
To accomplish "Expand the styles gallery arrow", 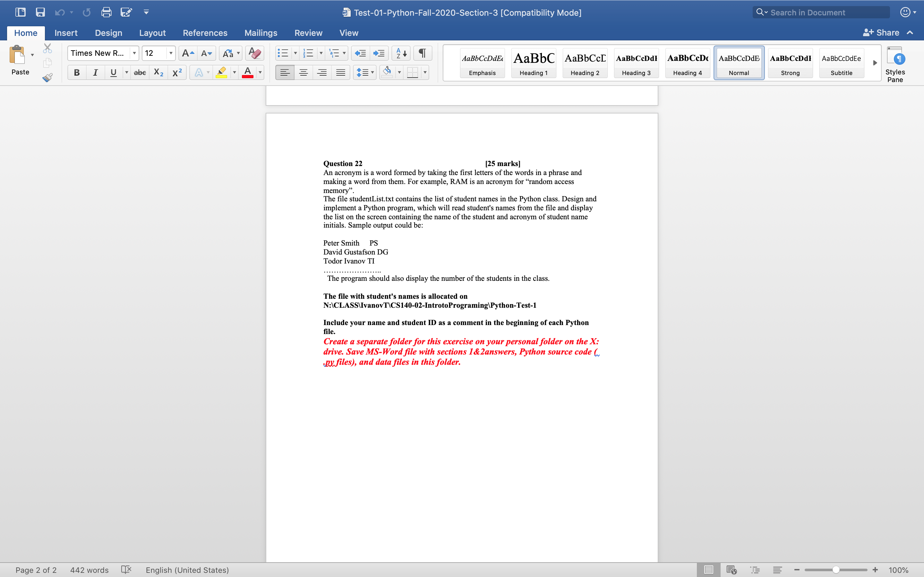I will click(875, 63).
